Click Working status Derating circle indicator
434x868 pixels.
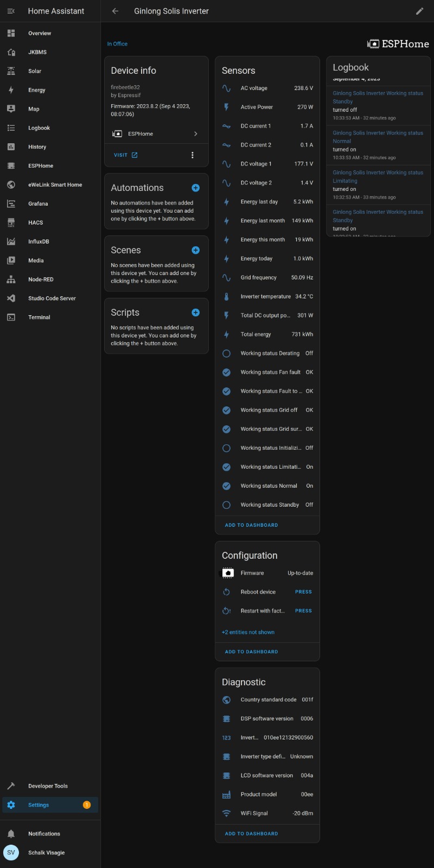(x=227, y=353)
